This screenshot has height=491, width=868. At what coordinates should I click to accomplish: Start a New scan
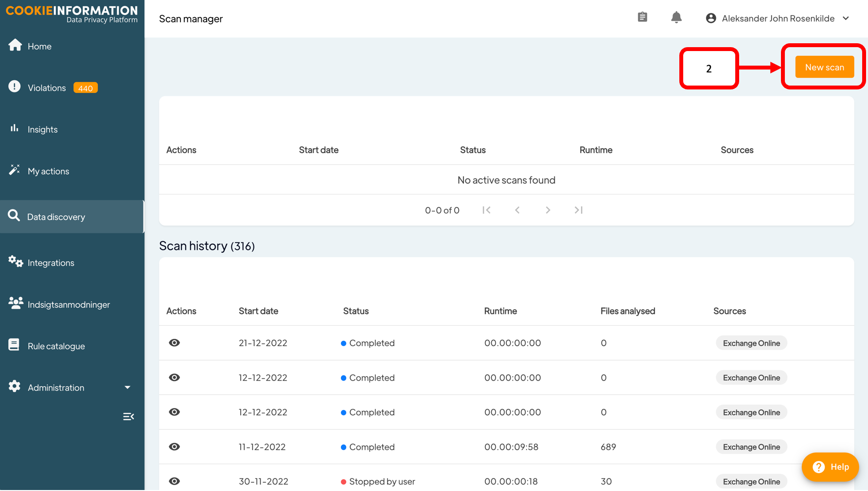point(824,67)
